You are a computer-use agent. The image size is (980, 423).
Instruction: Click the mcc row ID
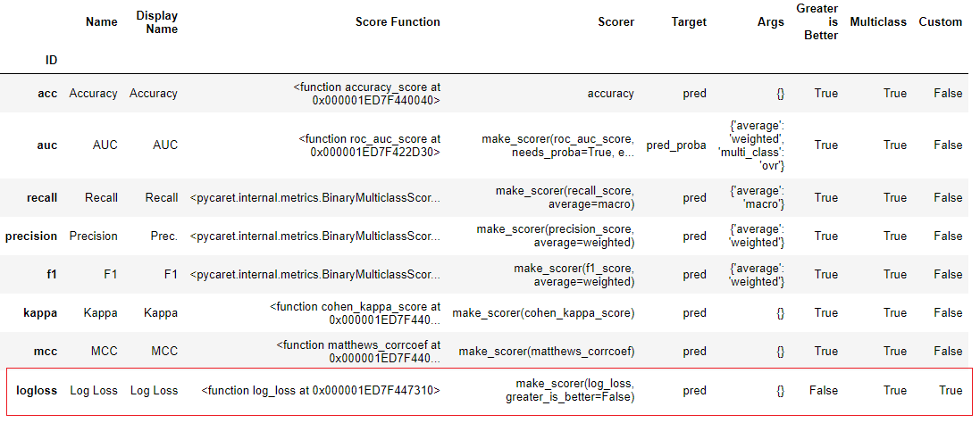[46, 352]
